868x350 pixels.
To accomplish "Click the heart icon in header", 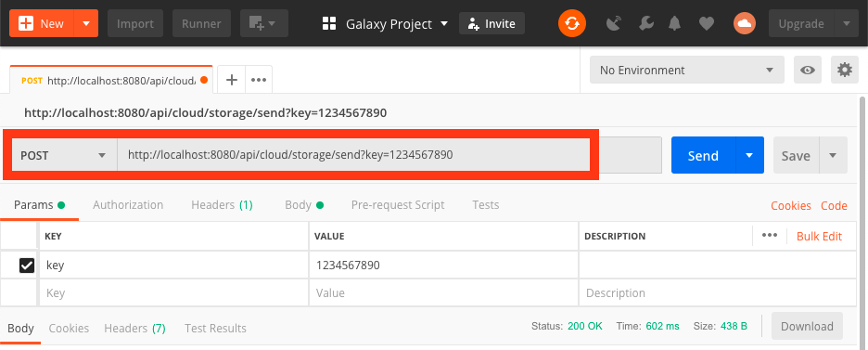I will pyautogui.click(x=706, y=24).
